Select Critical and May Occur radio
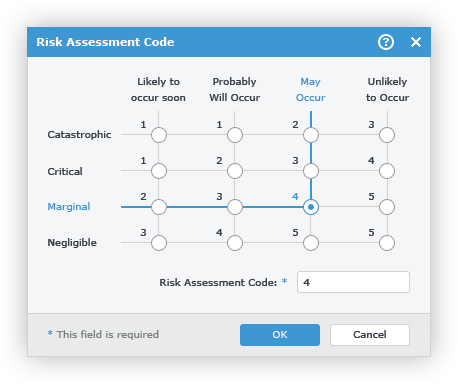The height and width of the screenshot is (384, 458). (x=311, y=171)
